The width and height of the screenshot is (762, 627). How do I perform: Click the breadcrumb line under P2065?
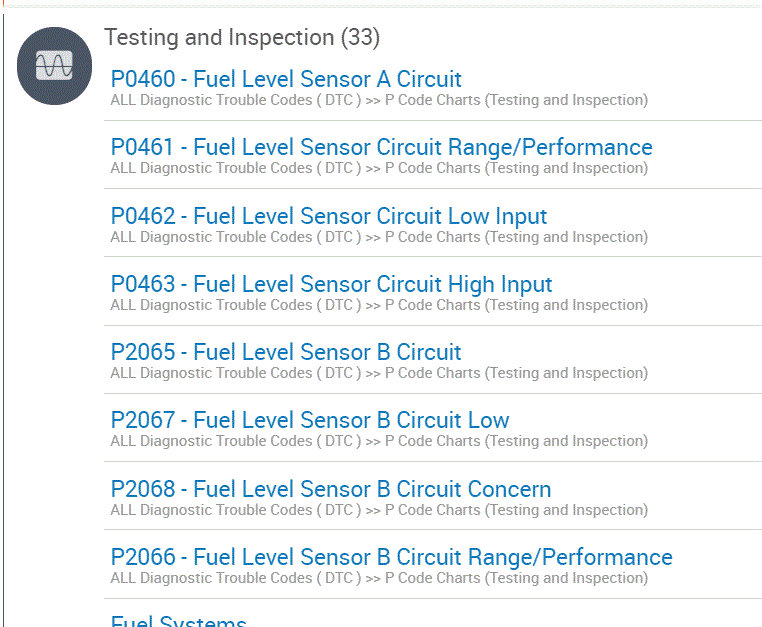point(379,373)
